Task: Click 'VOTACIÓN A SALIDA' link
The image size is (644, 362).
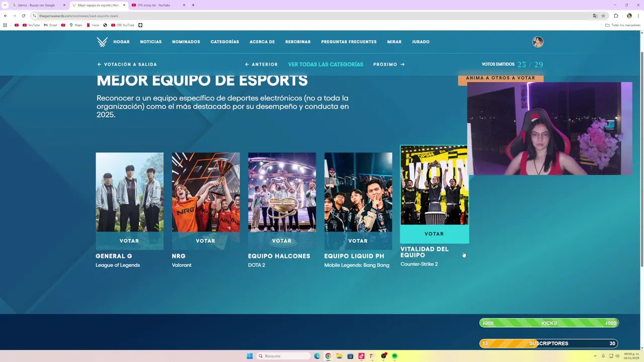Action: click(127, 64)
